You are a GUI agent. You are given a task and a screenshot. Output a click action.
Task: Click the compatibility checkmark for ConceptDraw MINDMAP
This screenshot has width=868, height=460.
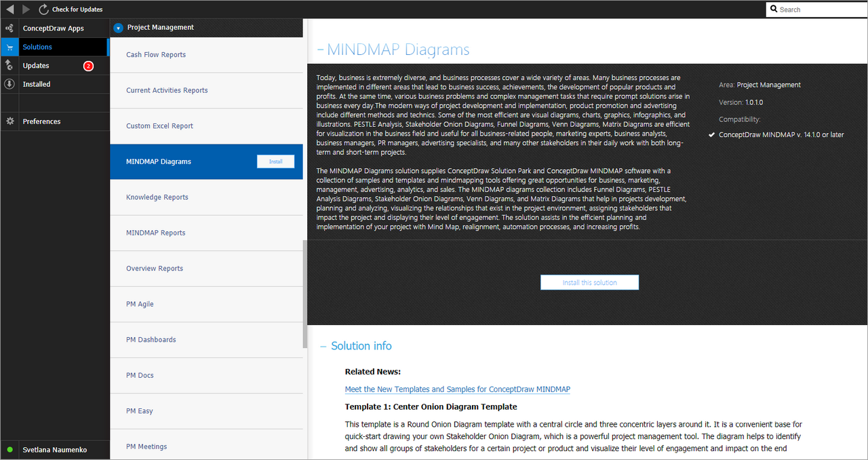point(712,135)
